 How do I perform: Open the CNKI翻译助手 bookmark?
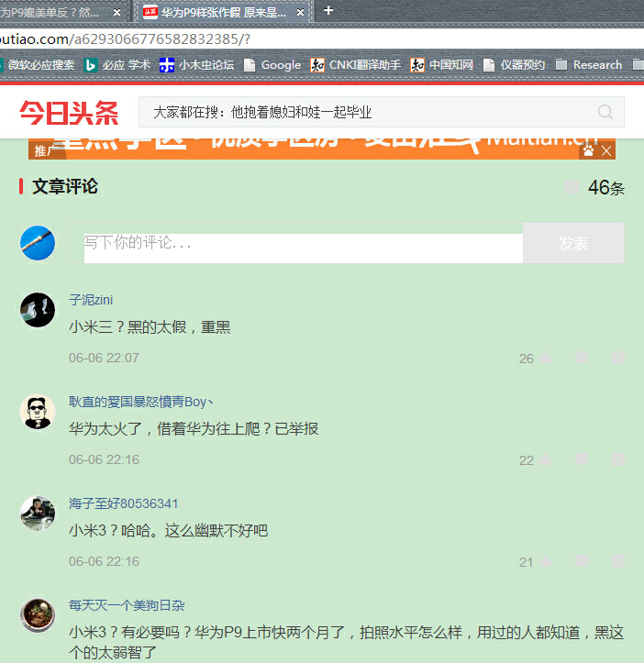(355, 65)
